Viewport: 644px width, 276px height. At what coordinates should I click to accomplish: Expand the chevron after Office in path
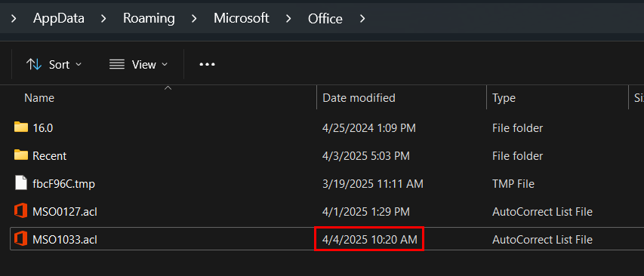(362, 18)
